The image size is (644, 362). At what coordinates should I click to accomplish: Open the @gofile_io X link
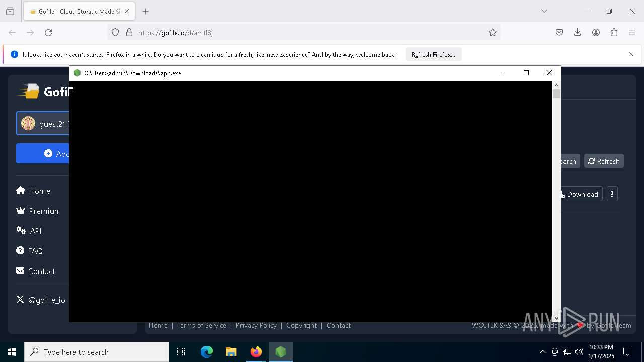point(41,300)
